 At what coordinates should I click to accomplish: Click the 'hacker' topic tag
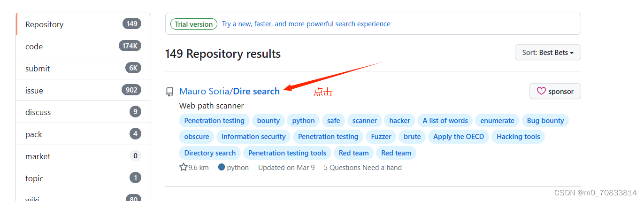coord(400,120)
